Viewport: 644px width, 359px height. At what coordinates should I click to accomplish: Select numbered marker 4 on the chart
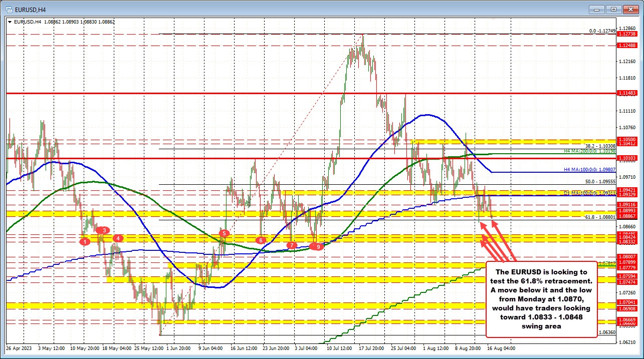119,238
